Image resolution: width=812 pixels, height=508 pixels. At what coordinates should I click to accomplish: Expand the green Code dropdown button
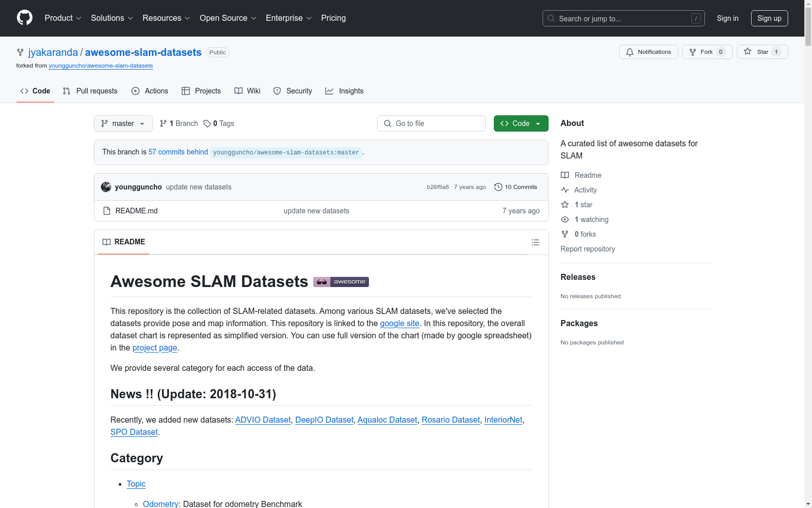pyautogui.click(x=521, y=123)
